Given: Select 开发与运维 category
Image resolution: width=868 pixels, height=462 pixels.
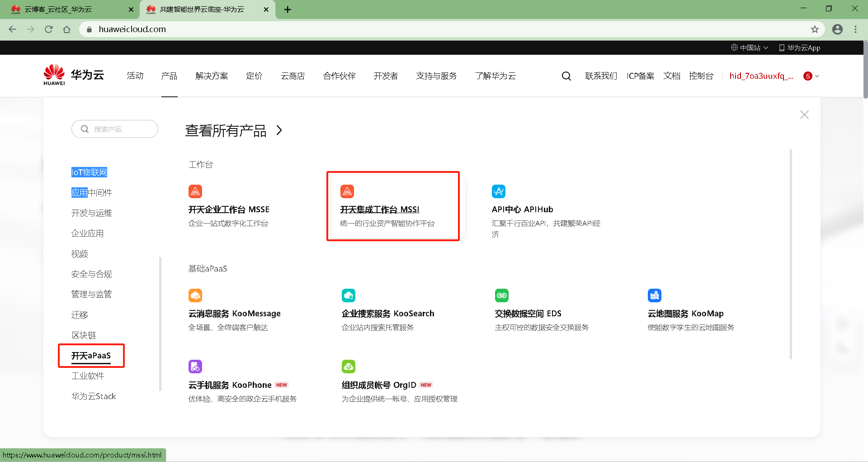Looking at the screenshot, I should pyautogui.click(x=92, y=213).
